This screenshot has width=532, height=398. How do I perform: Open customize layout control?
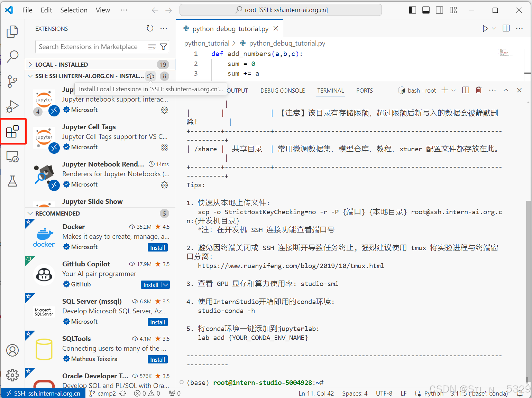coord(453,10)
